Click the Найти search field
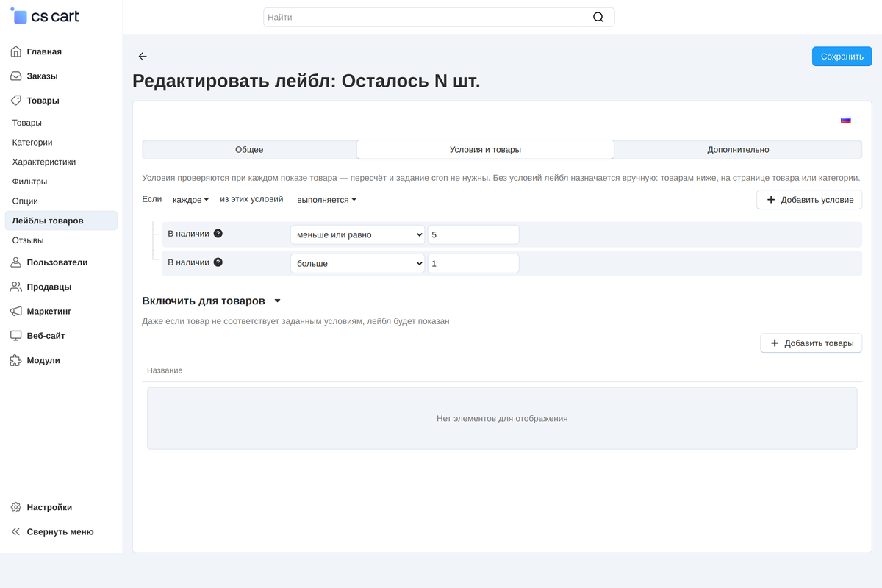 point(439,17)
